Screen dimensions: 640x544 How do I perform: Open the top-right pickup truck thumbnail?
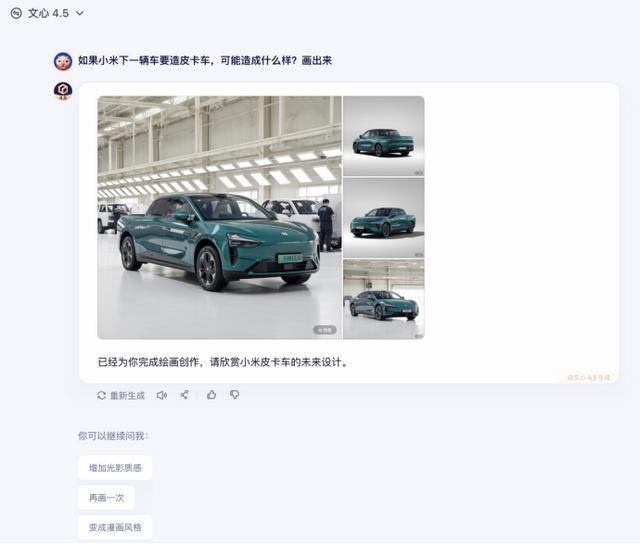coord(384,136)
